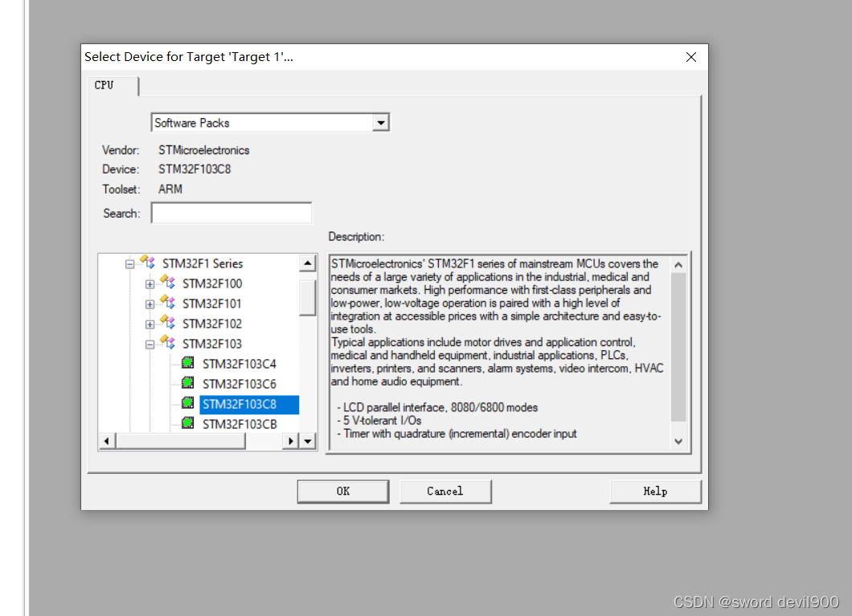Image resolution: width=852 pixels, height=616 pixels.
Task: Click the STMicroelectronics vendor value
Action: (204, 150)
